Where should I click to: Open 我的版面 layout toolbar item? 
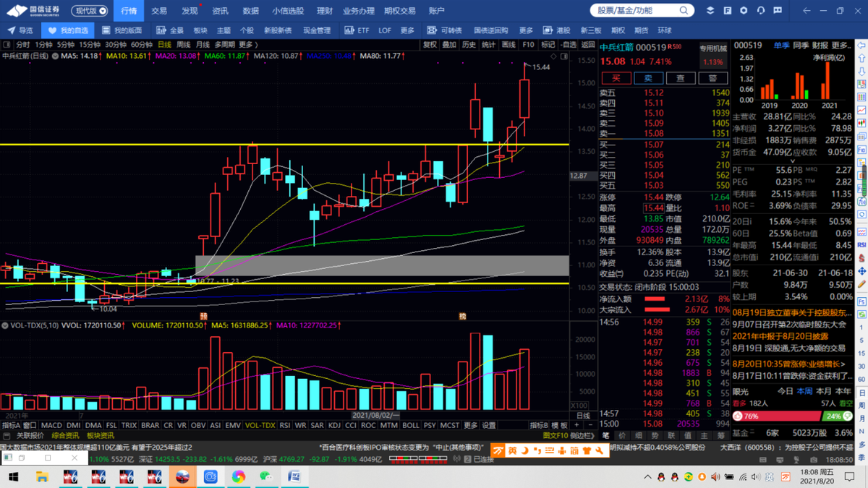pos(122,30)
